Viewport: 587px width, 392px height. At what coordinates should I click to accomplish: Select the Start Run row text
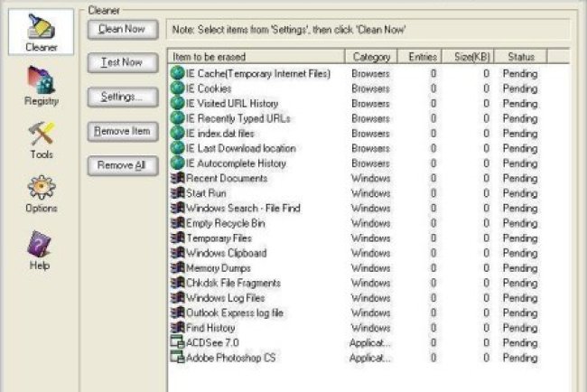coord(206,193)
